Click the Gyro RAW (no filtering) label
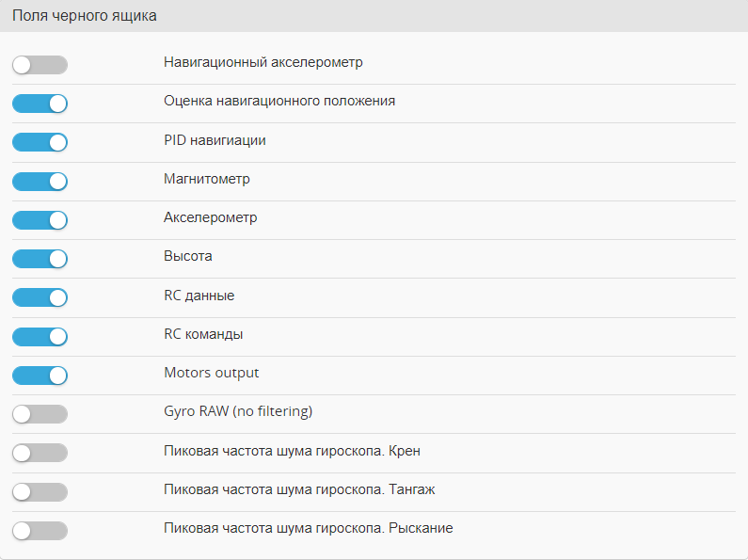This screenshot has height=560, width=748. [x=237, y=411]
